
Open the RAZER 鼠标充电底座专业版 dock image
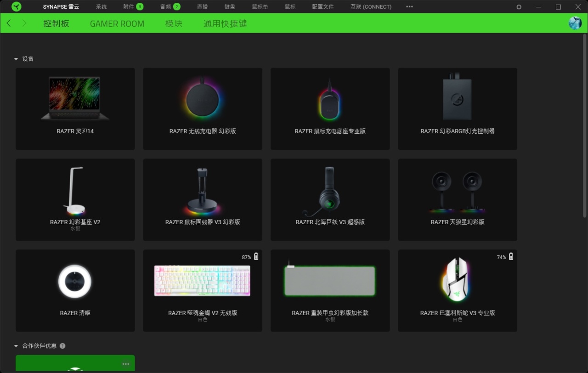(x=329, y=100)
